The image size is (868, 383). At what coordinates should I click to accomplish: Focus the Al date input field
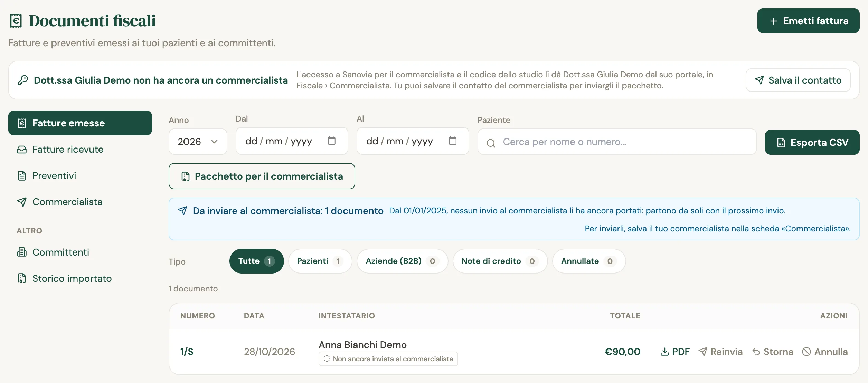413,141
